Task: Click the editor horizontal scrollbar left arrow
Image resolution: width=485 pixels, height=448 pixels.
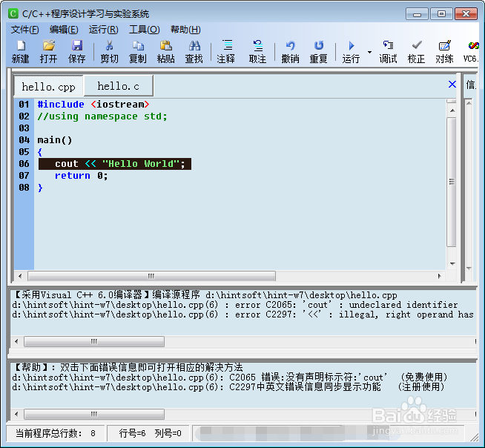Action: tap(20, 276)
